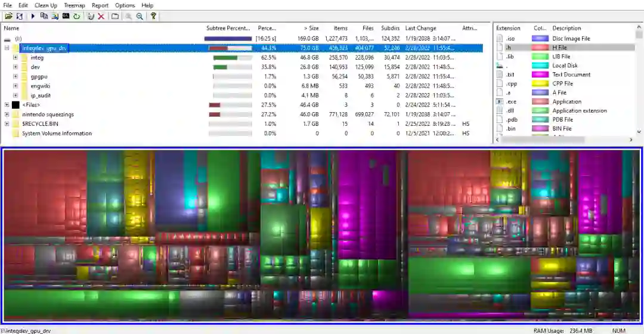Sort by the Extension column header
Image resolution: width=644 pixels, height=334 pixels.
pyautogui.click(x=508, y=29)
